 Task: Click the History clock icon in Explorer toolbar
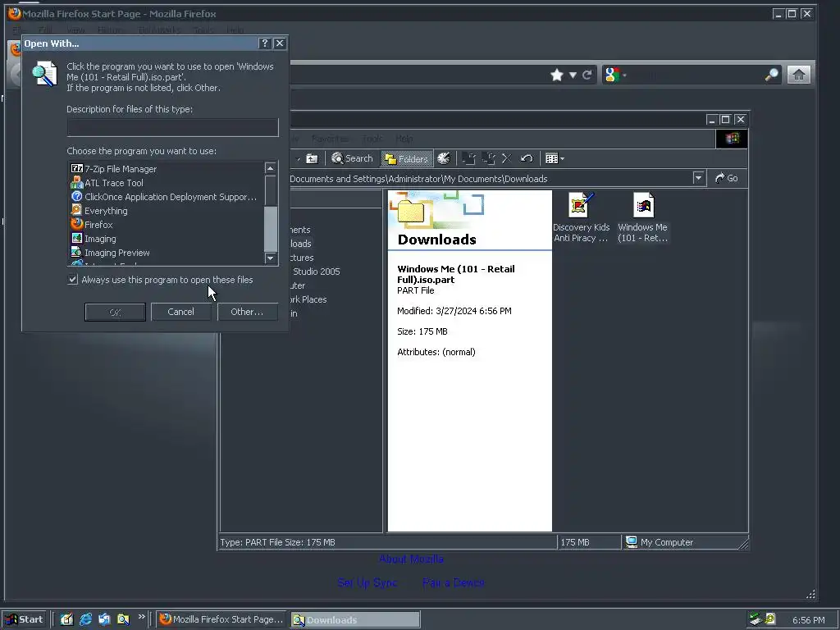[444, 158]
